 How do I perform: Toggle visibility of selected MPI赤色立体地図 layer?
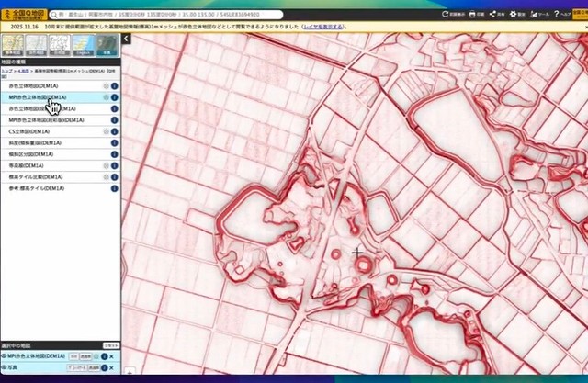6,355
